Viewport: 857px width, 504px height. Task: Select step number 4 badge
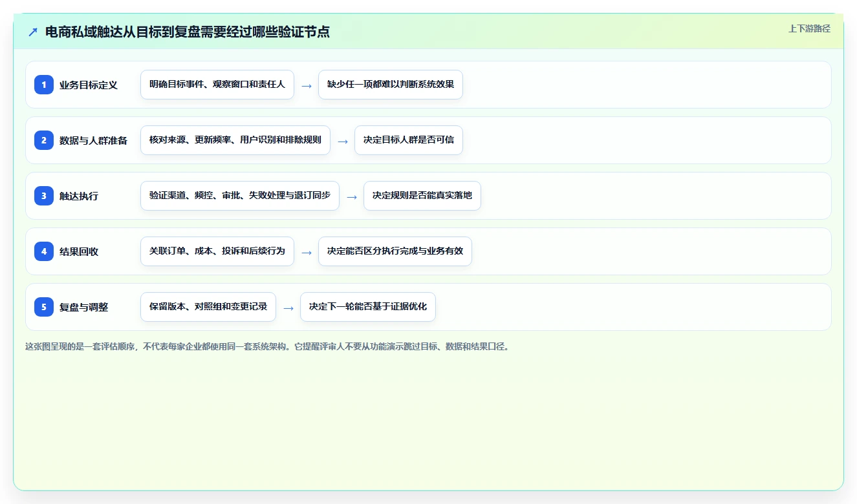tap(44, 251)
